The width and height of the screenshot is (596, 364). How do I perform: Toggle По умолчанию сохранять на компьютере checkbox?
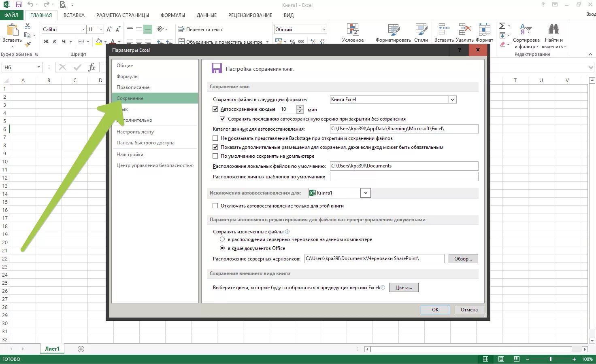tap(215, 156)
